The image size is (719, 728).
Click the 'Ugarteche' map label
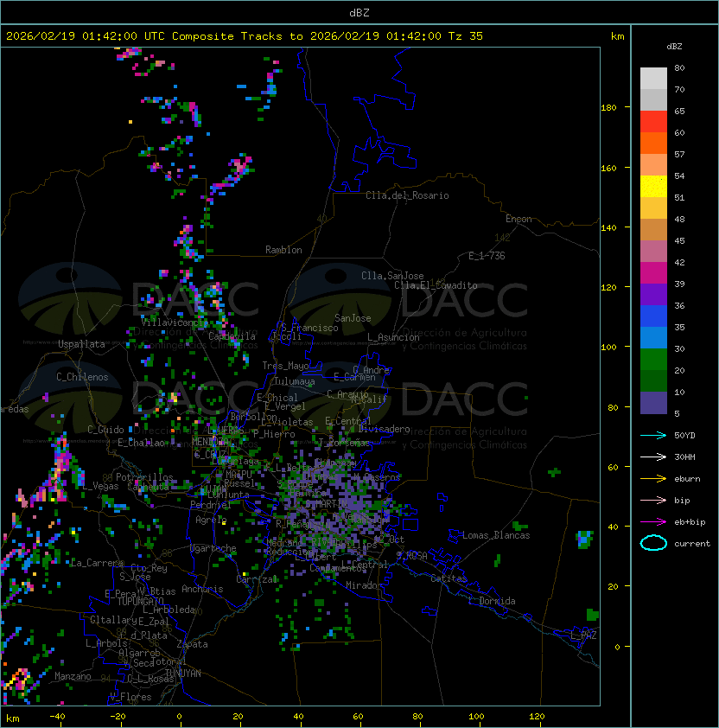click(213, 549)
